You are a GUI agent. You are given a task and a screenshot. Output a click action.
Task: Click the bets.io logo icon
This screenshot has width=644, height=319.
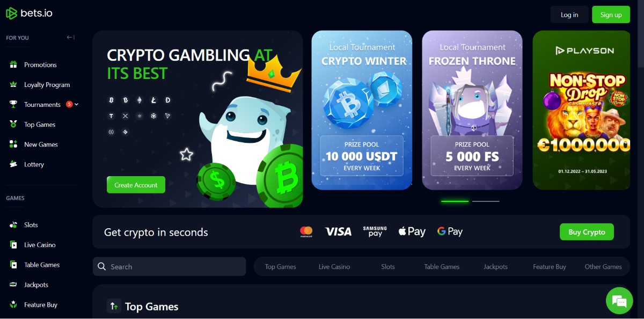coord(11,13)
